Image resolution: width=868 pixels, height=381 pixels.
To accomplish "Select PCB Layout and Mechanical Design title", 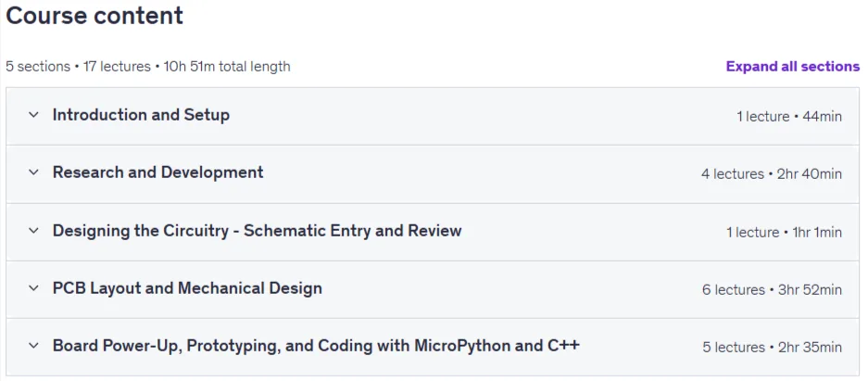I will click(187, 288).
